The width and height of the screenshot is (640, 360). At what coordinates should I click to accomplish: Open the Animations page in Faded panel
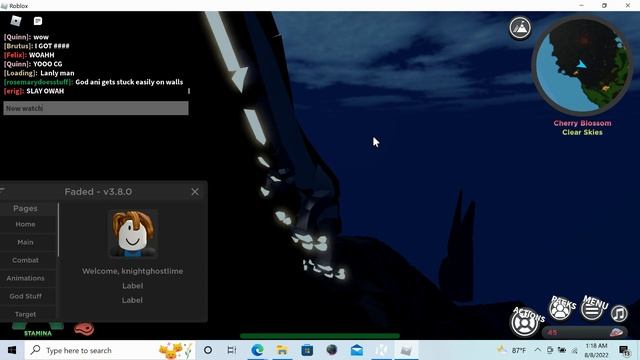[25, 278]
